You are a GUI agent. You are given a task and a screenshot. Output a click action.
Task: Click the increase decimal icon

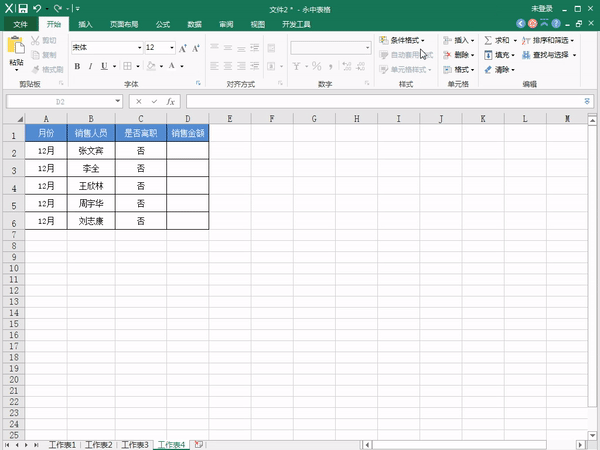[x=347, y=66]
